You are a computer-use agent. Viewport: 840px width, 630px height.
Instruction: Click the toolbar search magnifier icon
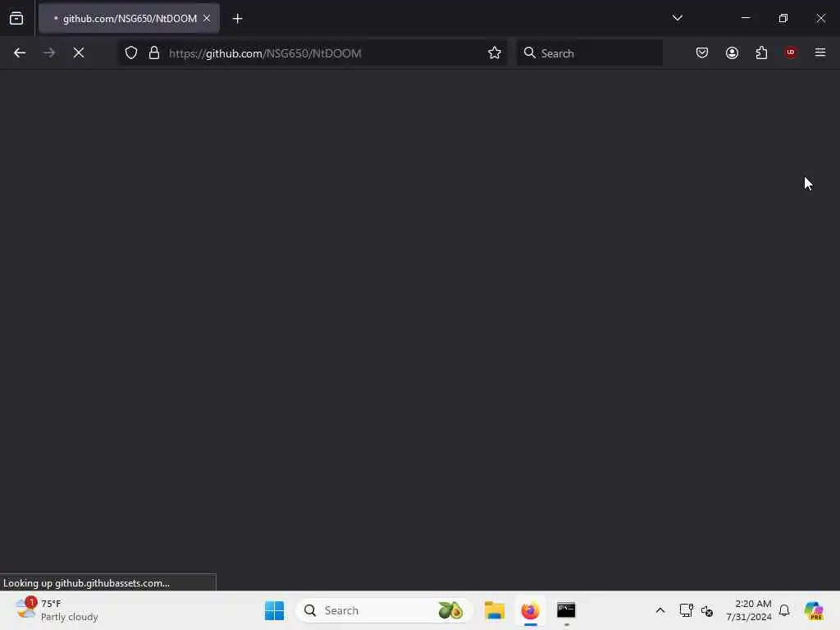click(529, 52)
